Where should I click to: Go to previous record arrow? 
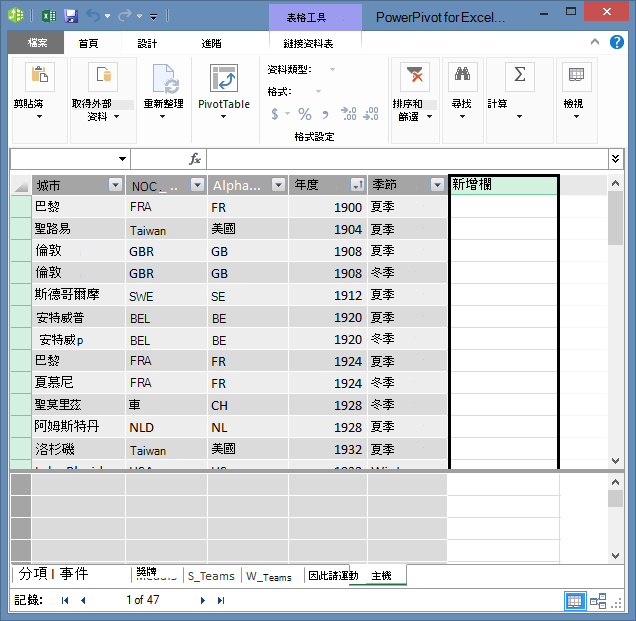click(x=83, y=600)
